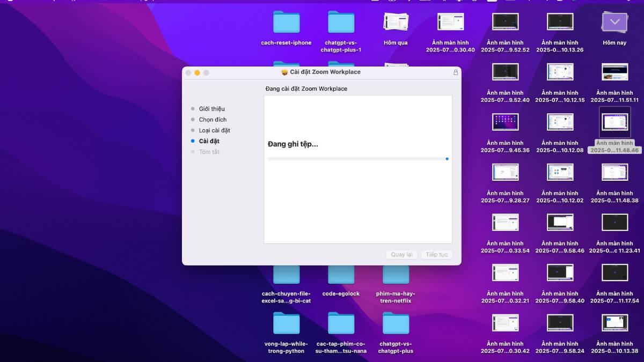Click the installation progress bar
The height and width of the screenshot is (362, 644).
[x=357, y=159]
